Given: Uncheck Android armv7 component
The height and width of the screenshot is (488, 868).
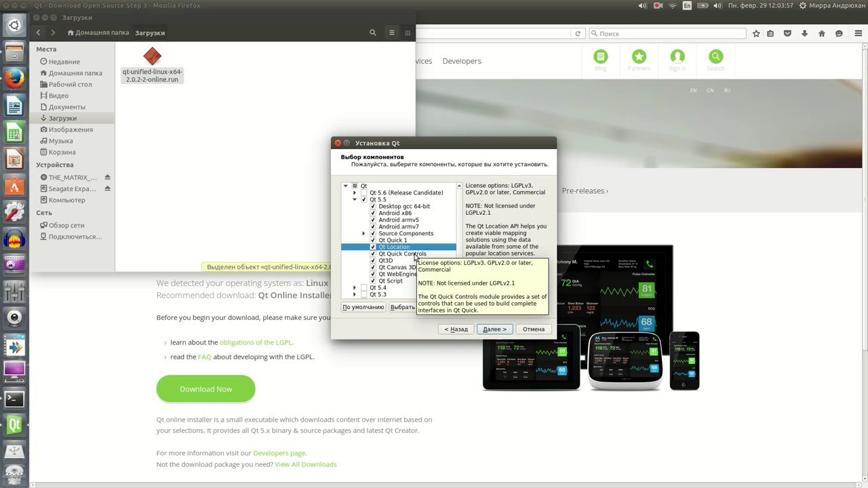Looking at the screenshot, I should pos(373,226).
